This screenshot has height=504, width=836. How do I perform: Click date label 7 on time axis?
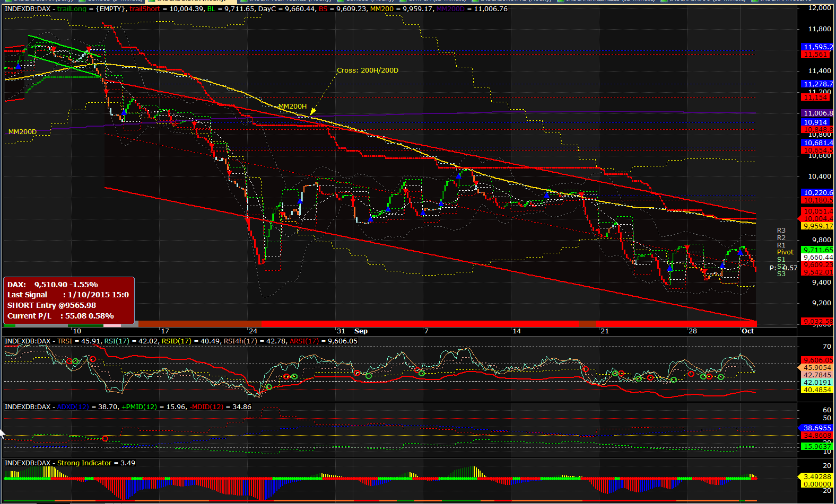click(x=426, y=331)
